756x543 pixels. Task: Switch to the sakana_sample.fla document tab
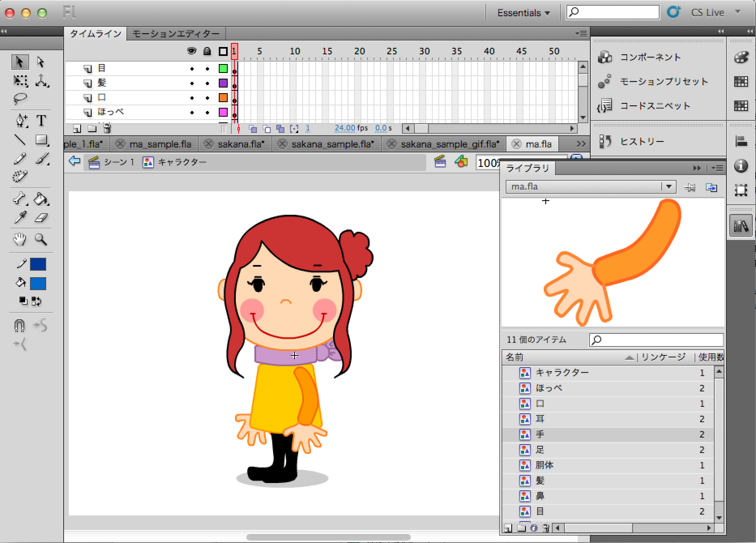point(332,144)
